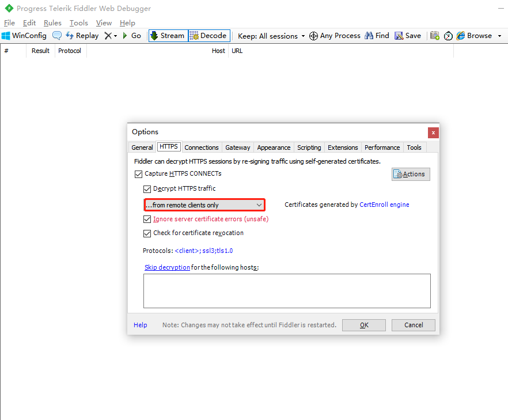Toggle Capture HTTPS CONNECTs checkbox

(x=138, y=174)
